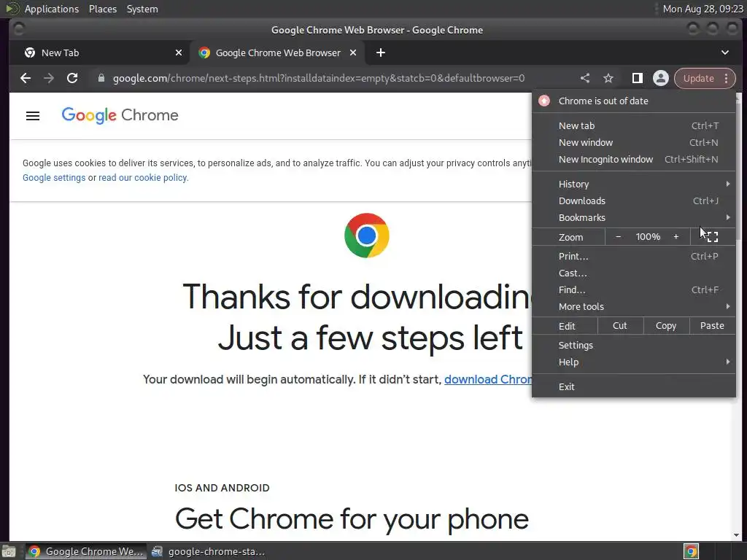The height and width of the screenshot is (560, 747).
Task: Expand the Bookmarks submenu
Action: pos(634,217)
